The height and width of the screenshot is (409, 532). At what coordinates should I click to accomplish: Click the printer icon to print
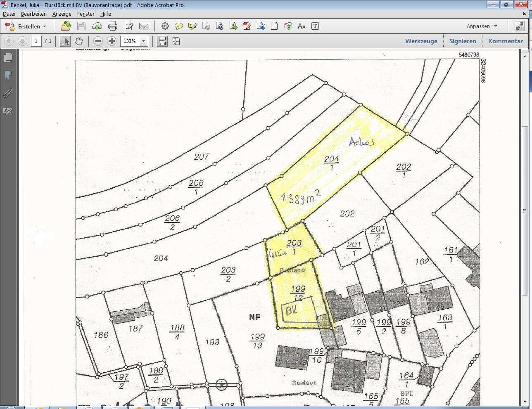pyautogui.click(x=113, y=26)
